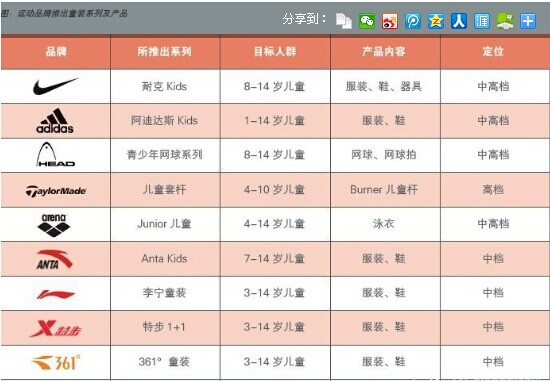Share via Tencent Weibo icon

click(413, 21)
